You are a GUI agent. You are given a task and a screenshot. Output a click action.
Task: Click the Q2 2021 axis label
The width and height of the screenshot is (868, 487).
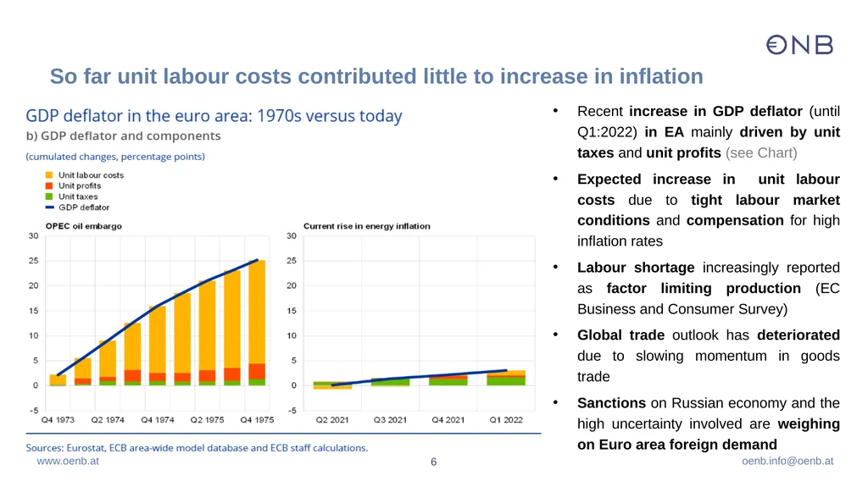(x=332, y=420)
